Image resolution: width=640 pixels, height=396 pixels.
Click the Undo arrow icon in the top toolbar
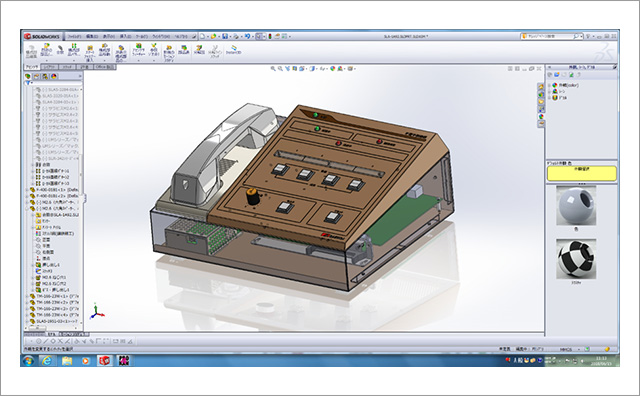(x=247, y=36)
